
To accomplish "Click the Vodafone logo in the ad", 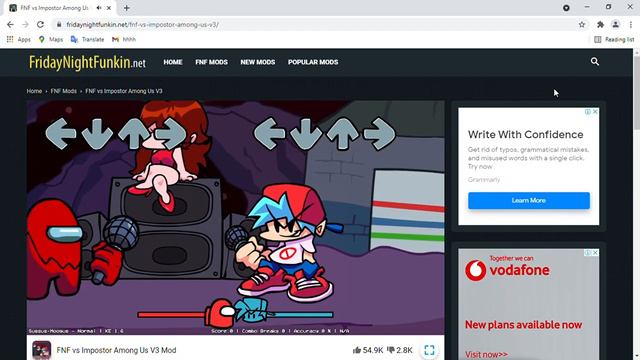I will point(507,270).
